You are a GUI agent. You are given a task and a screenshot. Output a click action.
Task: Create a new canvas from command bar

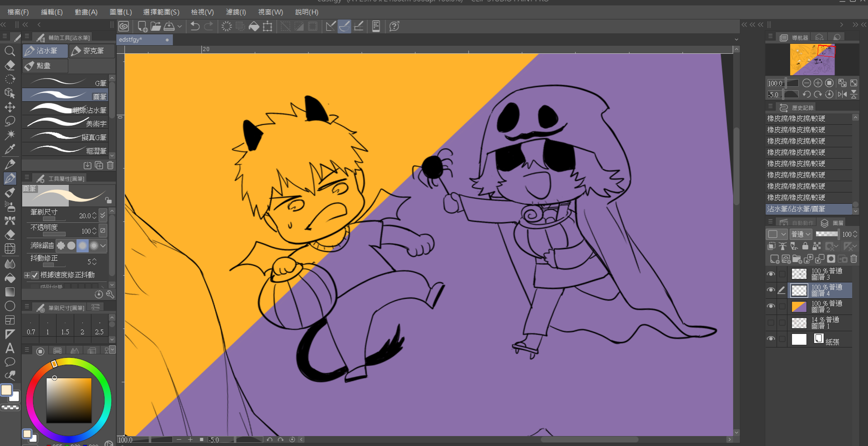click(142, 26)
